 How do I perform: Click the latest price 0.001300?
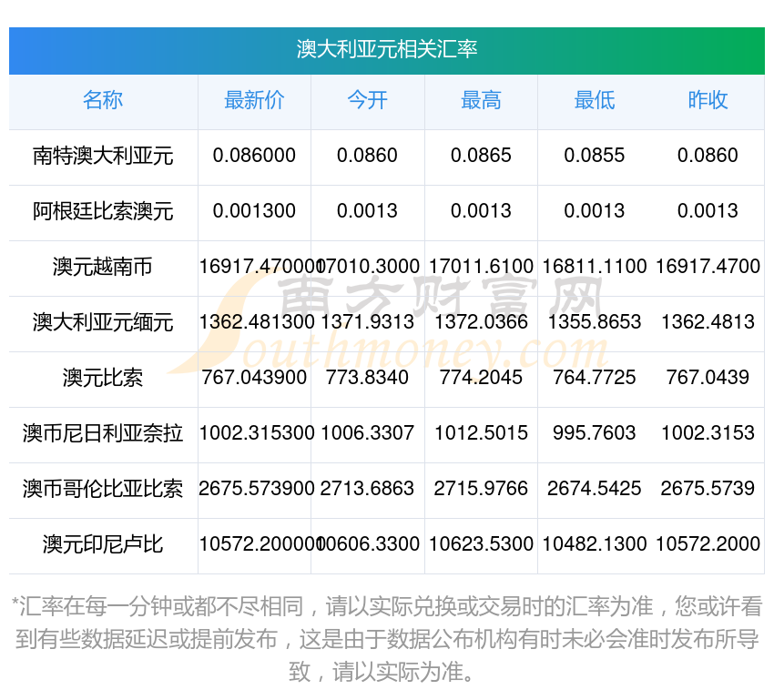click(x=254, y=210)
